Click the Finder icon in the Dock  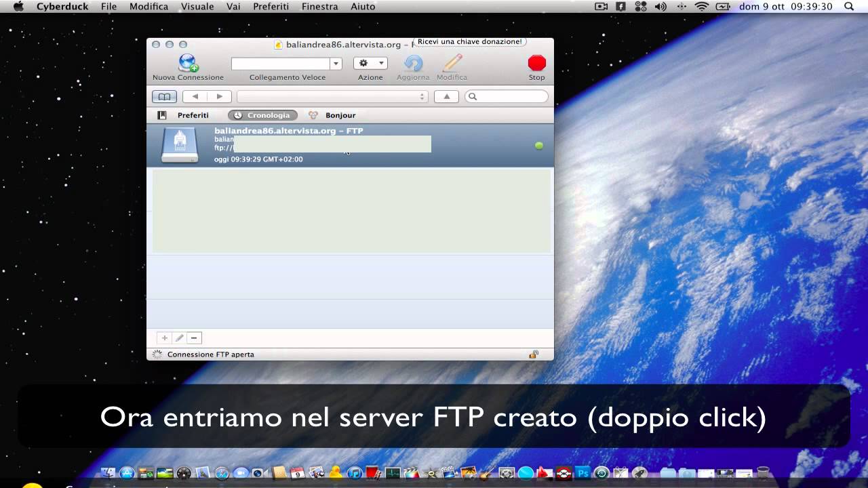[x=108, y=472]
